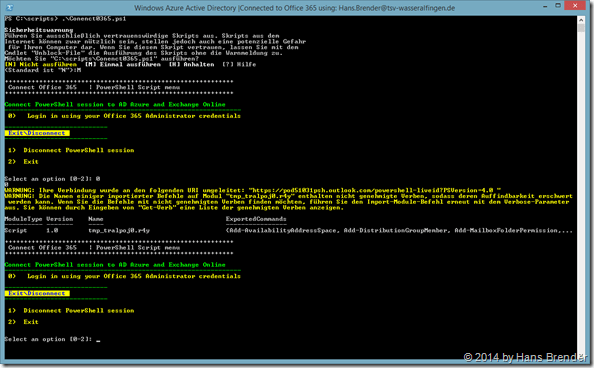Click first 'Connect Office 365 | PowerShell Script menu' header

point(94,87)
